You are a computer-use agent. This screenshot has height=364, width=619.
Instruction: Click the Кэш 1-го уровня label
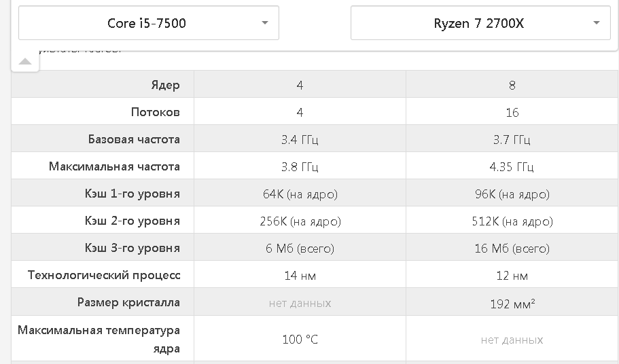[132, 194]
